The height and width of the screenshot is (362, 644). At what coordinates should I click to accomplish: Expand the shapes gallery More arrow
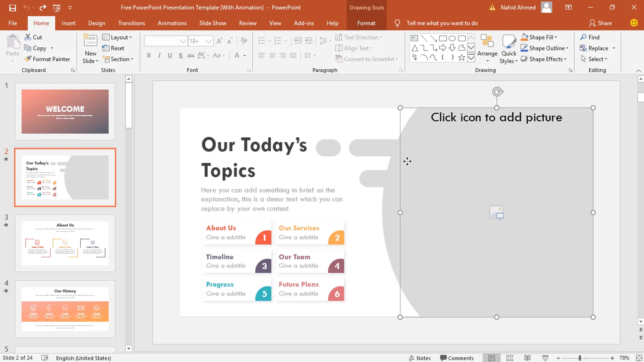click(471, 58)
